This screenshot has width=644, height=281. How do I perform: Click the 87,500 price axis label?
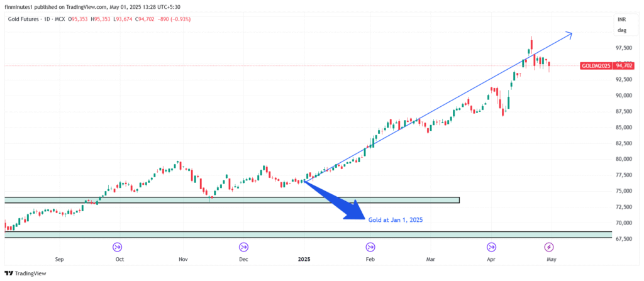(623, 112)
